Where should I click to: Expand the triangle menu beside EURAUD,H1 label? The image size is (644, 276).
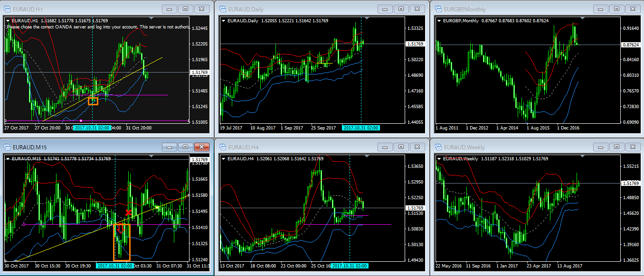pos(8,20)
